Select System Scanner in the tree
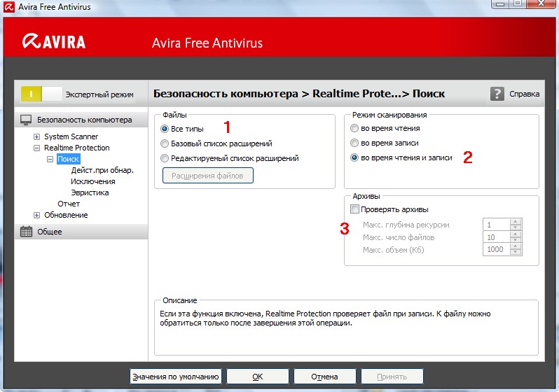Screen dimensions: 559x392 [71, 136]
